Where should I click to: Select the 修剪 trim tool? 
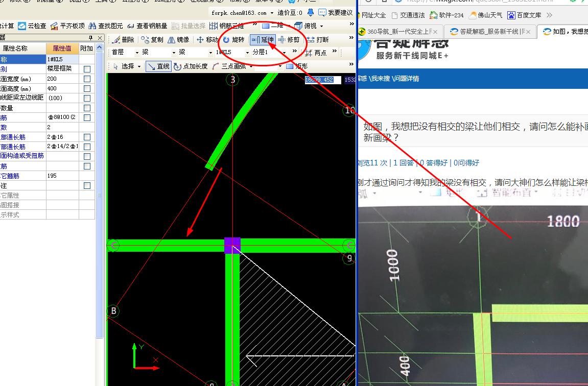click(x=289, y=40)
